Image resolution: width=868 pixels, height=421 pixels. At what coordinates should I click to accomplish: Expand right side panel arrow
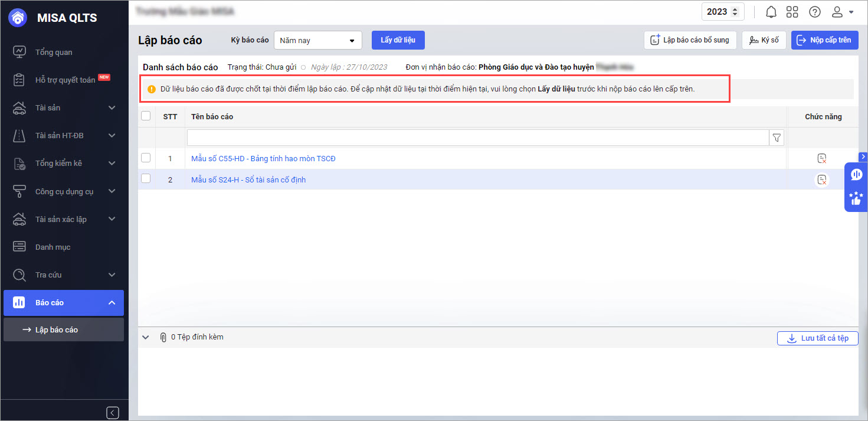[863, 156]
